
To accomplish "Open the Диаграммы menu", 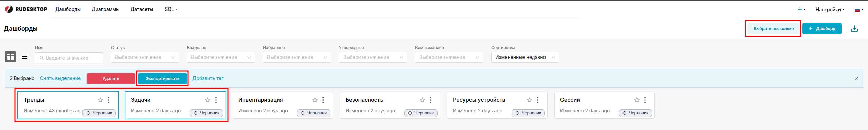I will tap(106, 9).
